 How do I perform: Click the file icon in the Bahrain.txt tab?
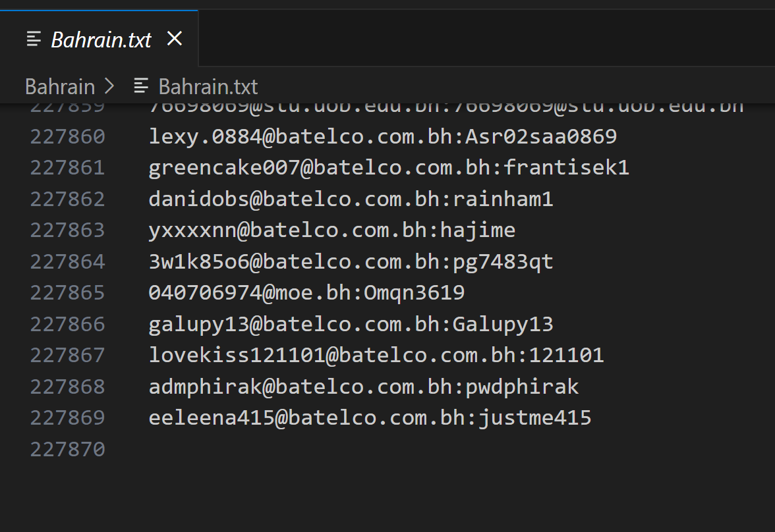click(34, 40)
